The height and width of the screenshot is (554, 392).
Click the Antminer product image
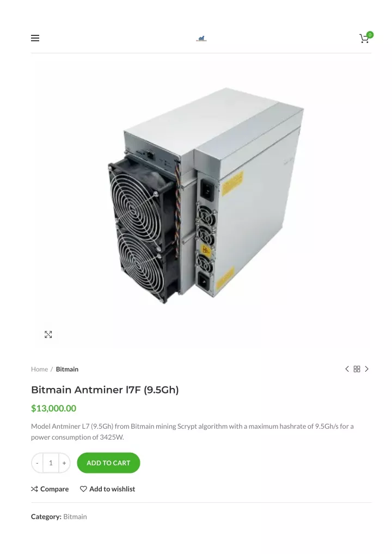click(206, 195)
